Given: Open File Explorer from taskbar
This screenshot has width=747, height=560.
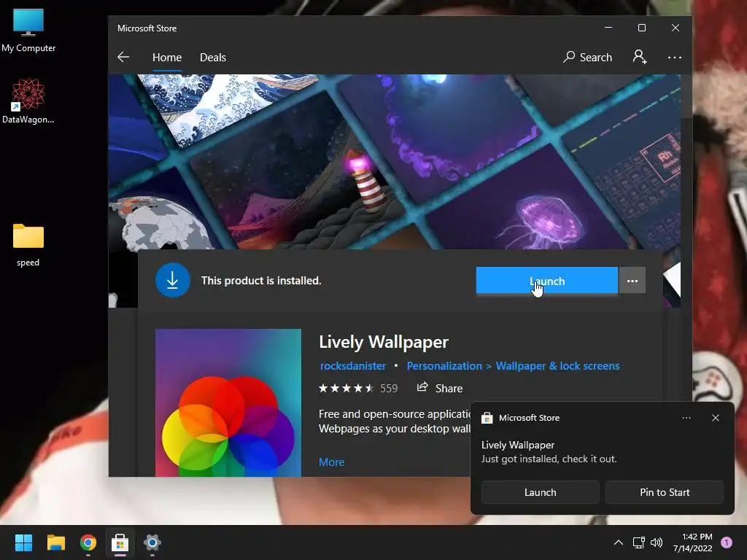Looking at the screenshot, I should 55,542.
